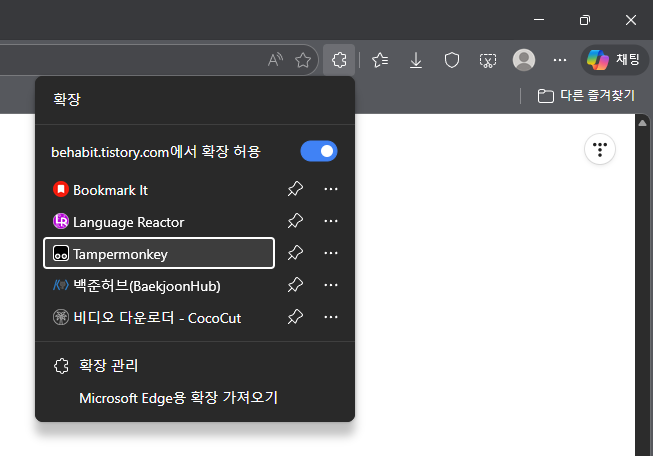This screenshot has width=653, height=456.
Task: Click the scrollbar up arrow
Action: tap(642, 123)
